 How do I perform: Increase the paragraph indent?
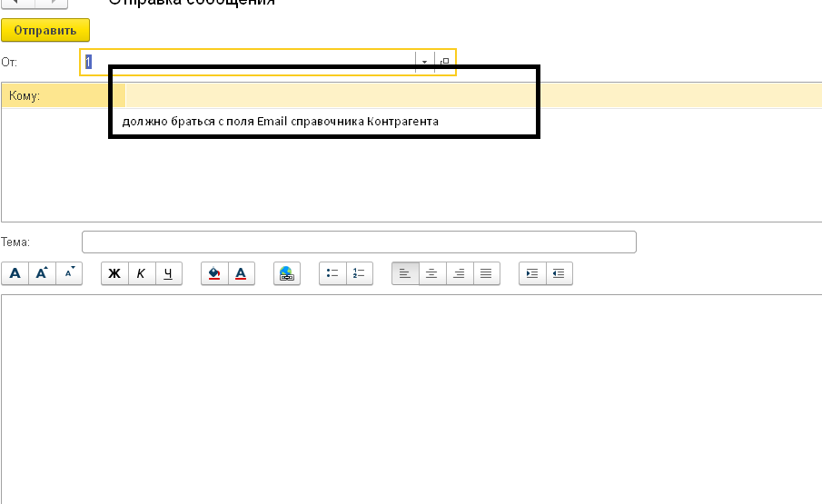click(532, 273)
